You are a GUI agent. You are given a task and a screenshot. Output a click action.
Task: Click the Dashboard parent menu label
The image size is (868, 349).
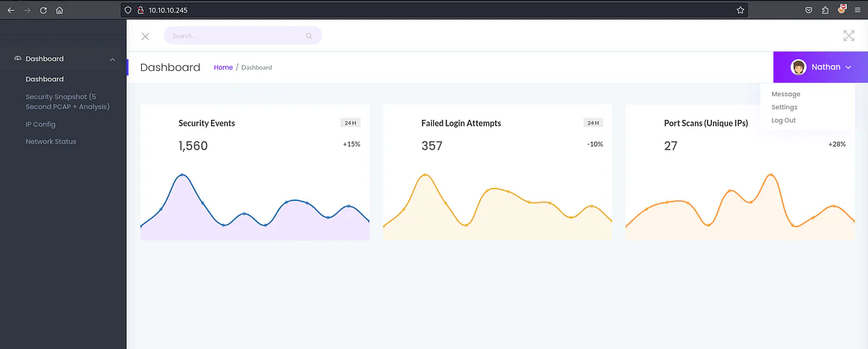coord(45,59)
